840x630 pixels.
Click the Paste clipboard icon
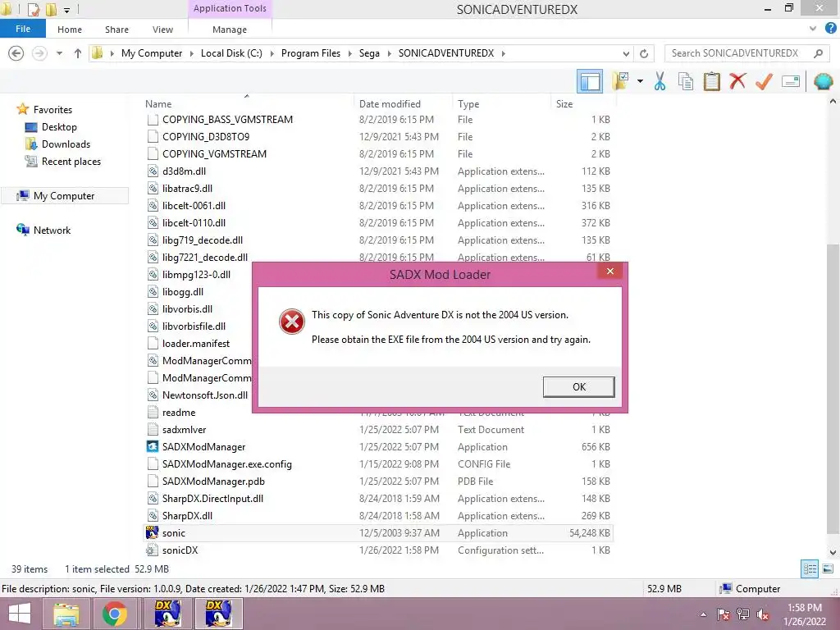click(x=712, y=81)
